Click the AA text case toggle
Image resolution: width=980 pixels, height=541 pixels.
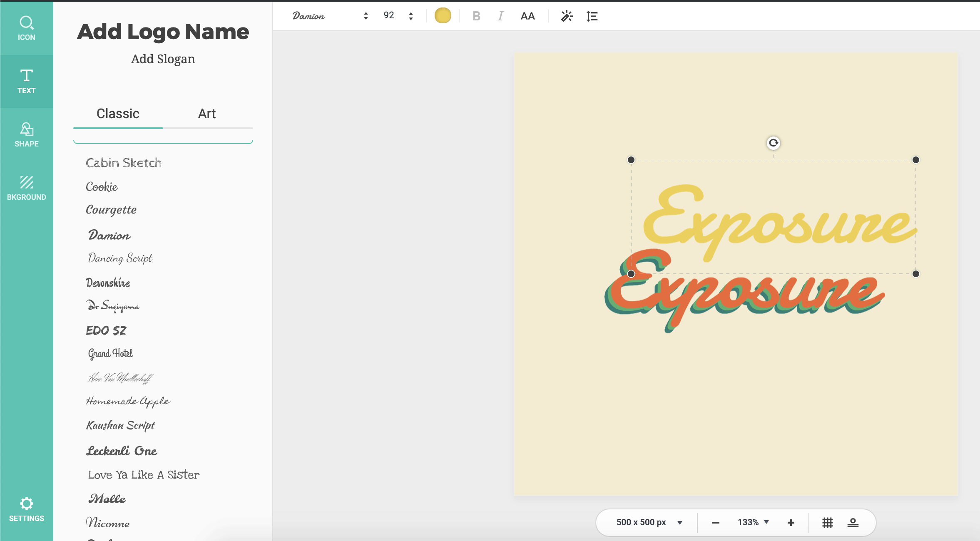click(528, 15)
